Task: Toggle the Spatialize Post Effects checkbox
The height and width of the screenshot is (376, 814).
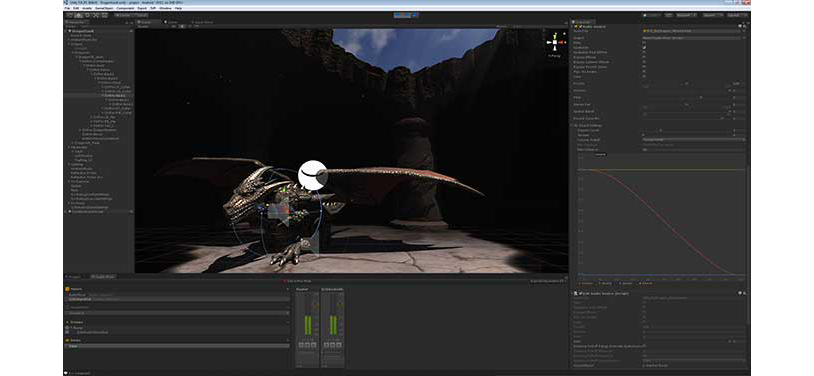Action: point(644,52)
